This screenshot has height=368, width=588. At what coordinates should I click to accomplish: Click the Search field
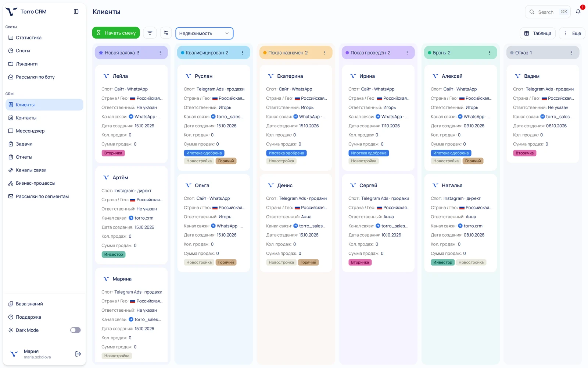click(548, 12)
